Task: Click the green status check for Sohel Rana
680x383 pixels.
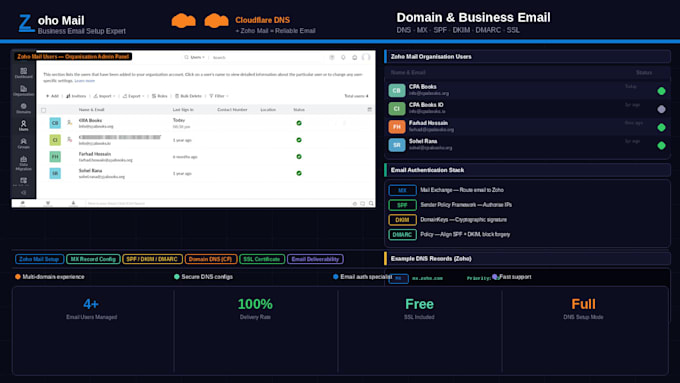Action: click(299, 173)
